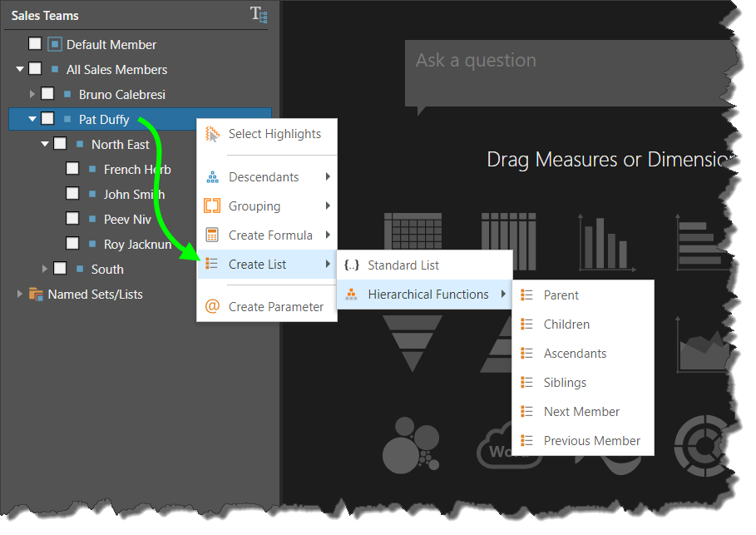The width and height of the screenshot is (756, 535).
Task: Select the column bar chart visualization icon
Action: (606, 243)
